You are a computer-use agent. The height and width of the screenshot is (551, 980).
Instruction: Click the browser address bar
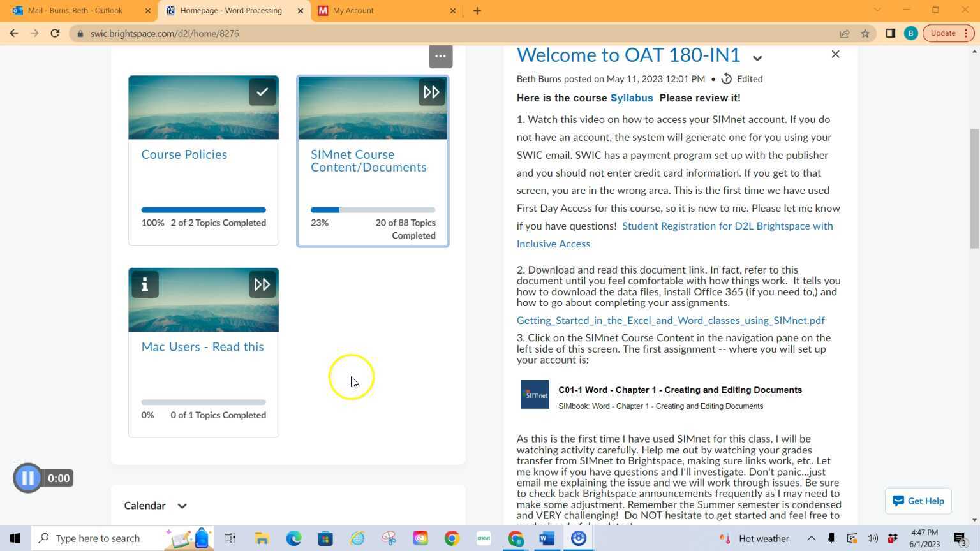point(166,33)
